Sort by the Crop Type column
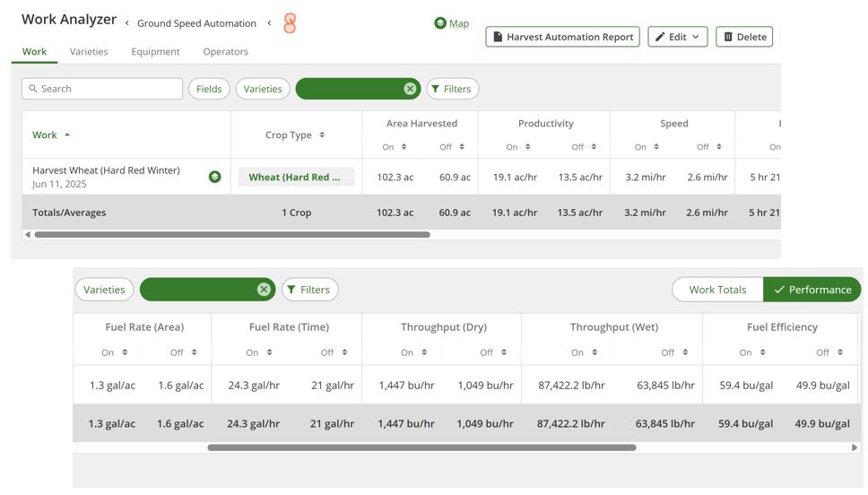This screenshot has height=495, width=868. [296, 135]
